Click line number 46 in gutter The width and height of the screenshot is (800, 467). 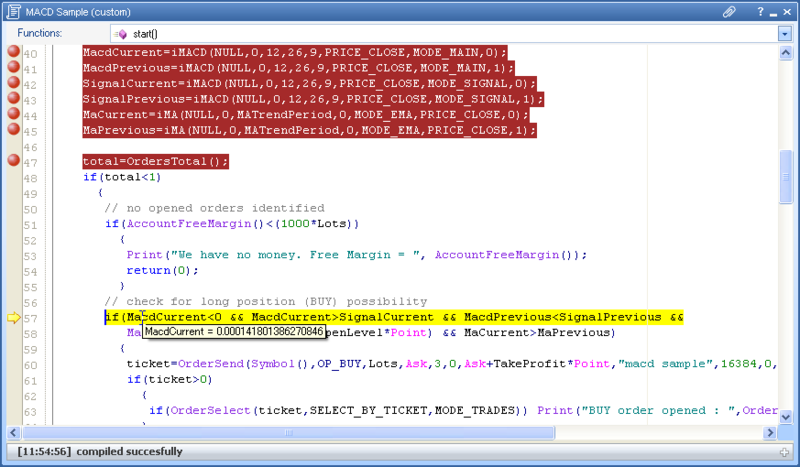30,148
